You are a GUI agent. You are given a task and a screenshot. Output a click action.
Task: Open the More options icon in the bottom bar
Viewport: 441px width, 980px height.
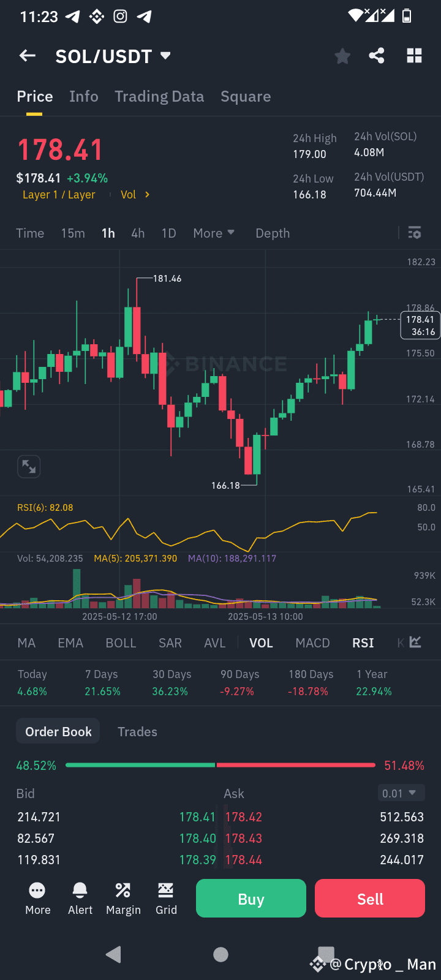(x=37, y=899)
